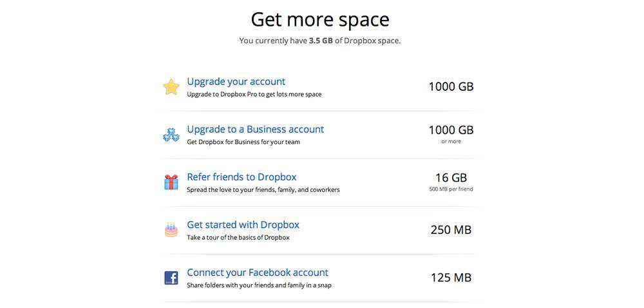This screenshot has width=644, height=308.
Task: Click 'Spread the love to your friends' description
Action: click(x=263, y=190)
